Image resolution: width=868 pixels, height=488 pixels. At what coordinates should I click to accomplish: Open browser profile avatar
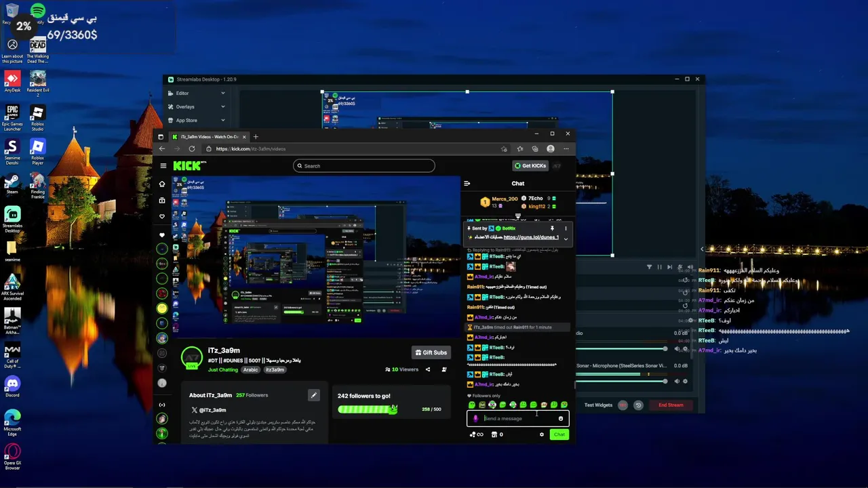551,148
